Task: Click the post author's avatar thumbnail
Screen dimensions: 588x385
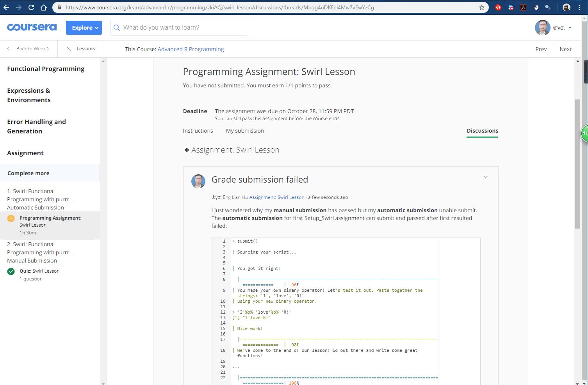Action: coord(198,181)
